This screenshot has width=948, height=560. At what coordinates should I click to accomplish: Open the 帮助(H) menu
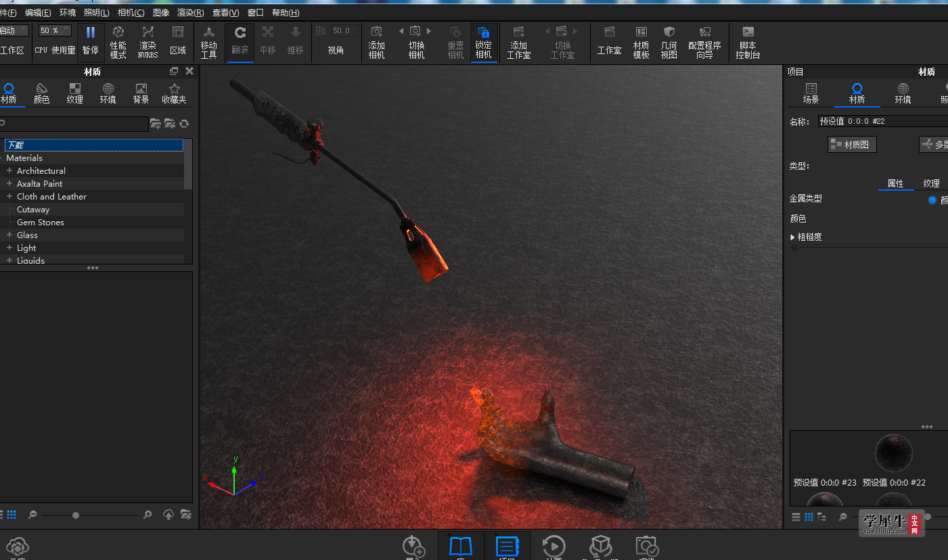pyautogui.click(x=286, y=13)
